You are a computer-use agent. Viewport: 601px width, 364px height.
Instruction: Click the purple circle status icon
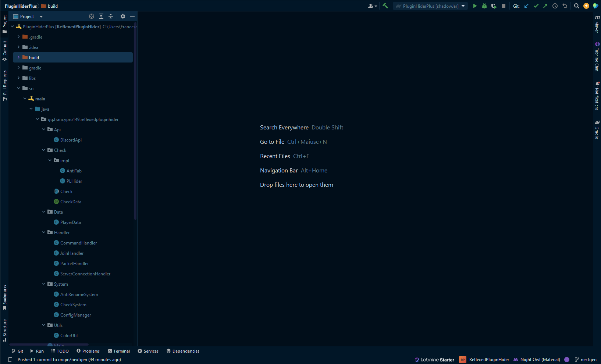pyautogui.click(x=567, y=360)
